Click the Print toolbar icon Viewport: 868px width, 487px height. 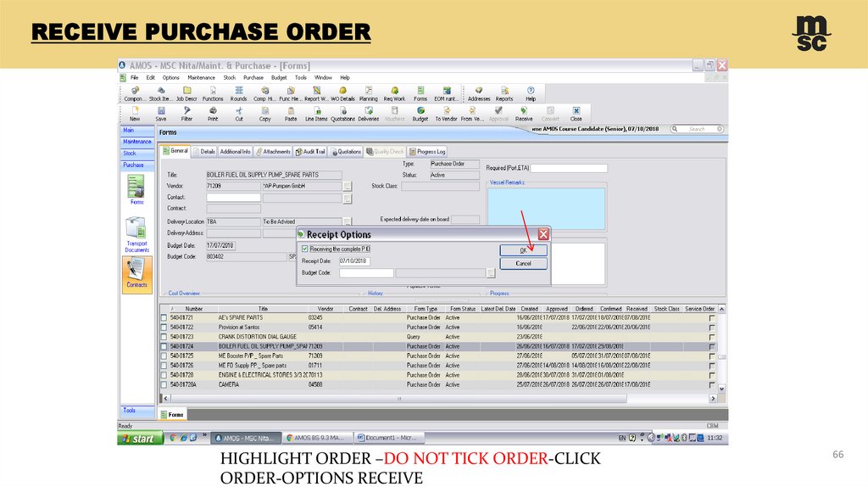[x=213, y=114]
